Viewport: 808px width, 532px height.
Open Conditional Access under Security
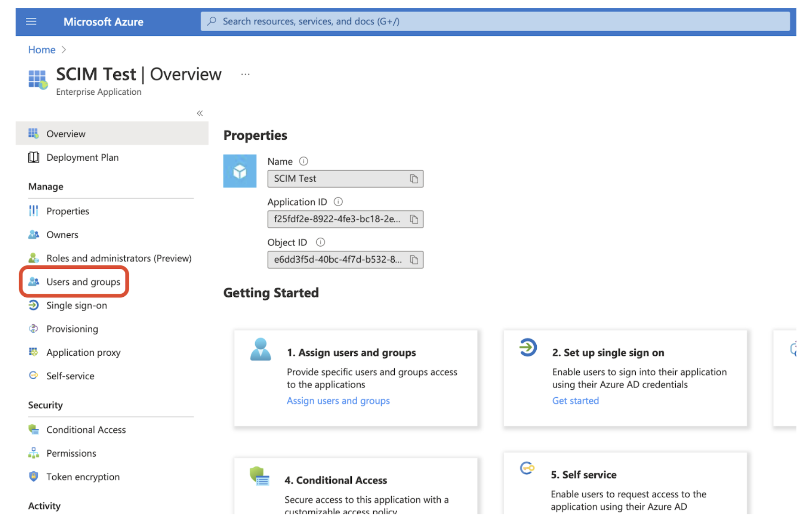(86, 430)
